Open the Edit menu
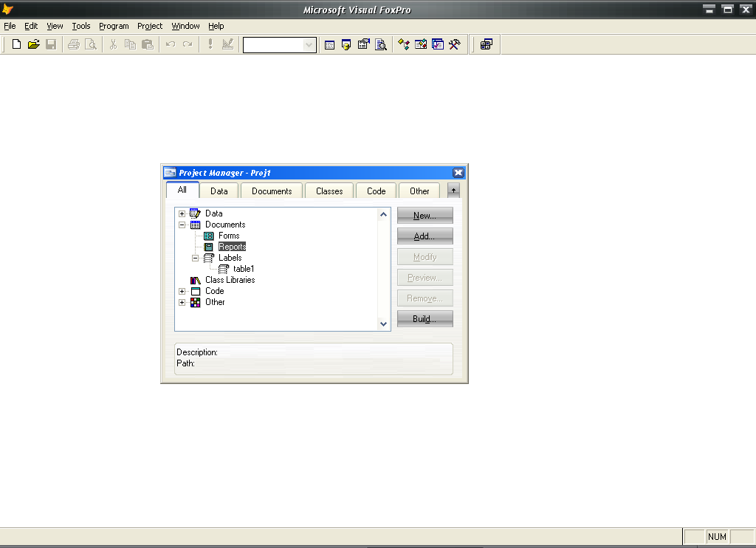 click(31, 26)
